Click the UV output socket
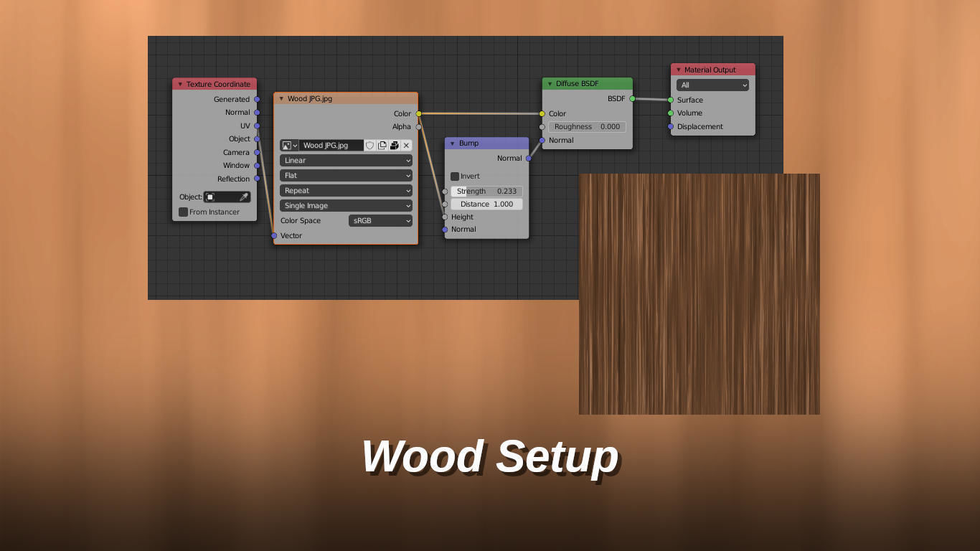980x551 pixels. tap(257, 126)
